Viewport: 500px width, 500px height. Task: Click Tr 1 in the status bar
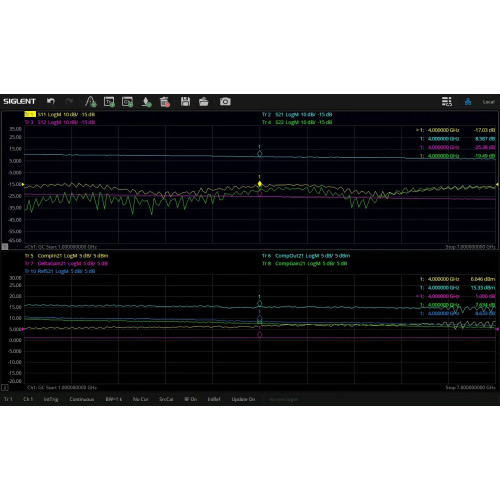(8, 399)
